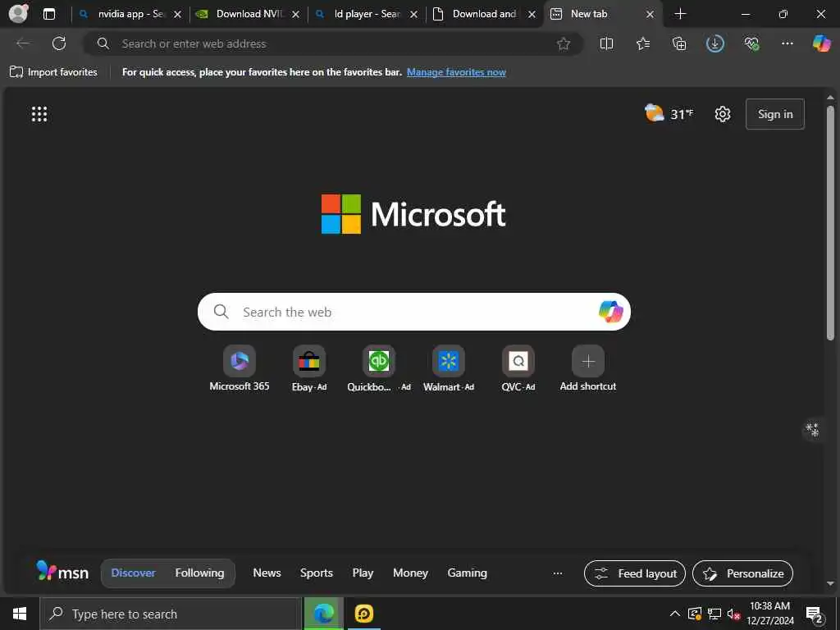840x630 pixels.
Task: Open the Downloads icon
Action: click(715, 44)
